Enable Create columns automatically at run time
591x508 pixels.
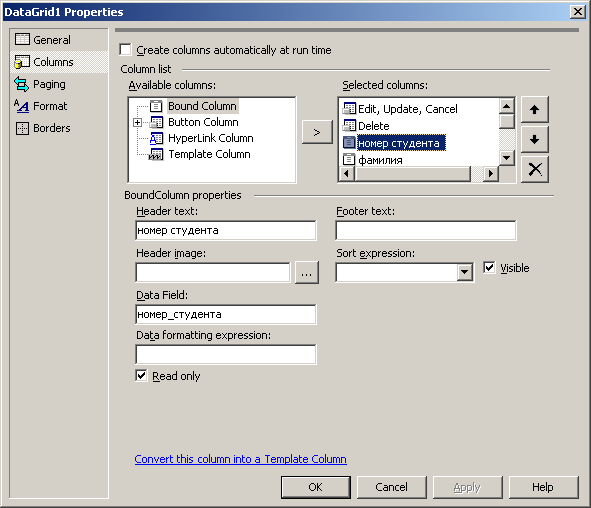(125, 50)
